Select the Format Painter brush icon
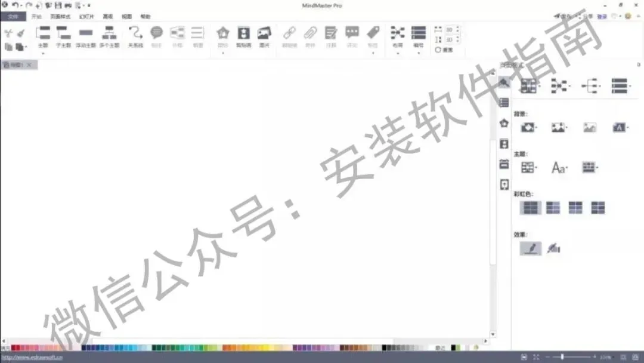Screen dimensions: 644x363 20,33
